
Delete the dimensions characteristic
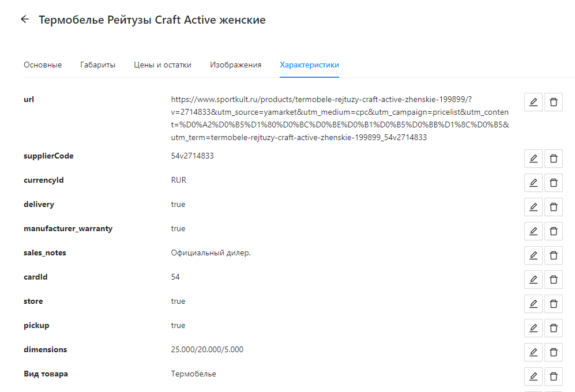(554, 352)
